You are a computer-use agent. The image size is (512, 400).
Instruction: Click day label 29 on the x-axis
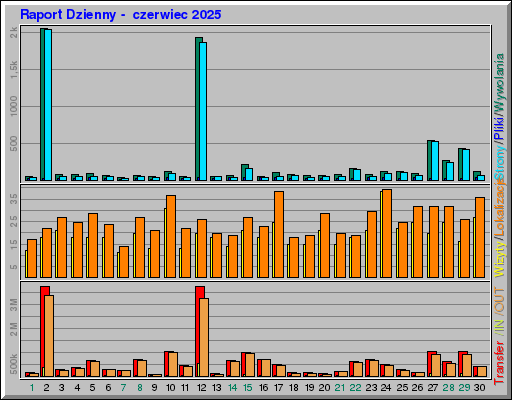(464, 388)
